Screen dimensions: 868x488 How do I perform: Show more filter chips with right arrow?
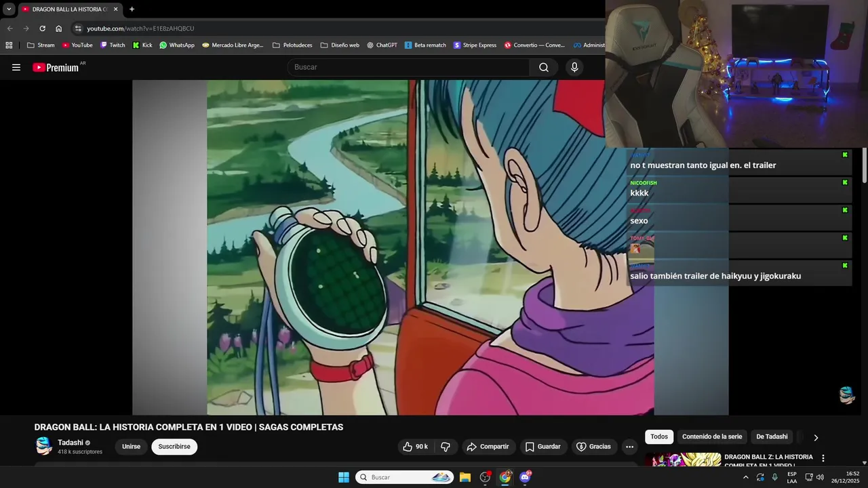[816, 437]
